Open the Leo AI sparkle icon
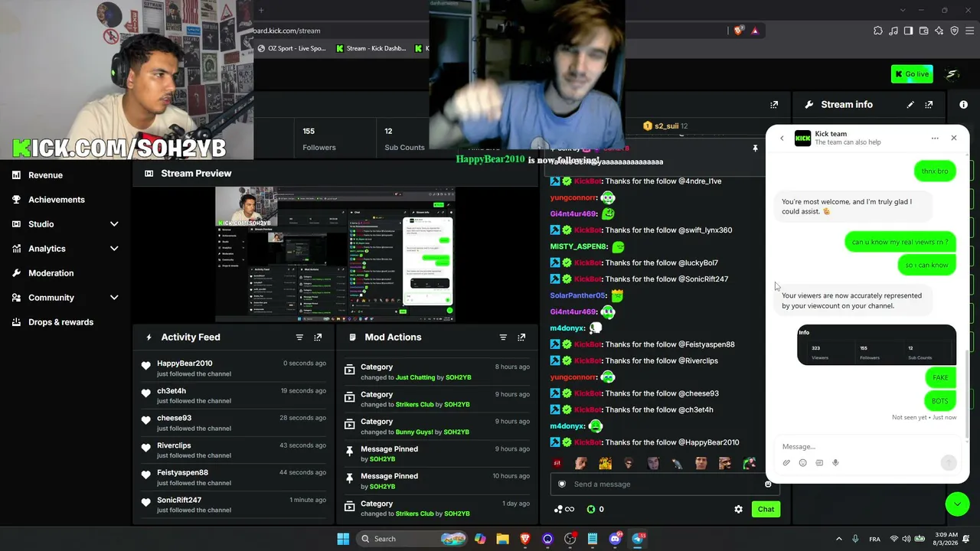This screenshot has width=980, height=551. click(939, 31)
